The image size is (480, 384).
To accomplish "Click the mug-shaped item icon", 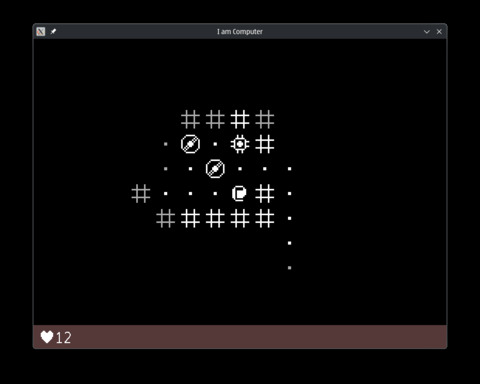I will [239, 193].
